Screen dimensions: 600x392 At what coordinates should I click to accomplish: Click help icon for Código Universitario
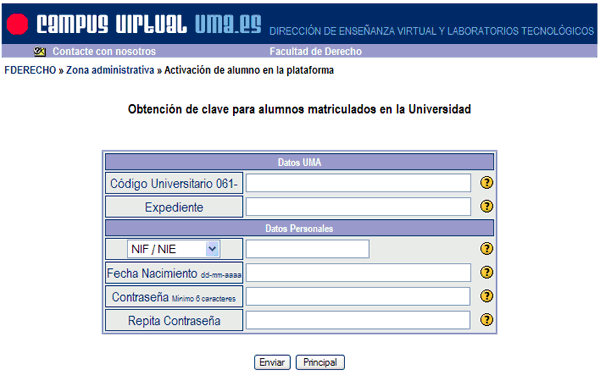click(x=486, y=183)
